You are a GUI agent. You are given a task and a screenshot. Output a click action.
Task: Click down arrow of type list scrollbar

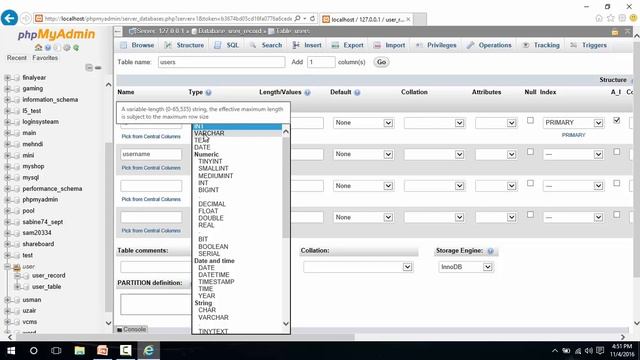point(286,324)
